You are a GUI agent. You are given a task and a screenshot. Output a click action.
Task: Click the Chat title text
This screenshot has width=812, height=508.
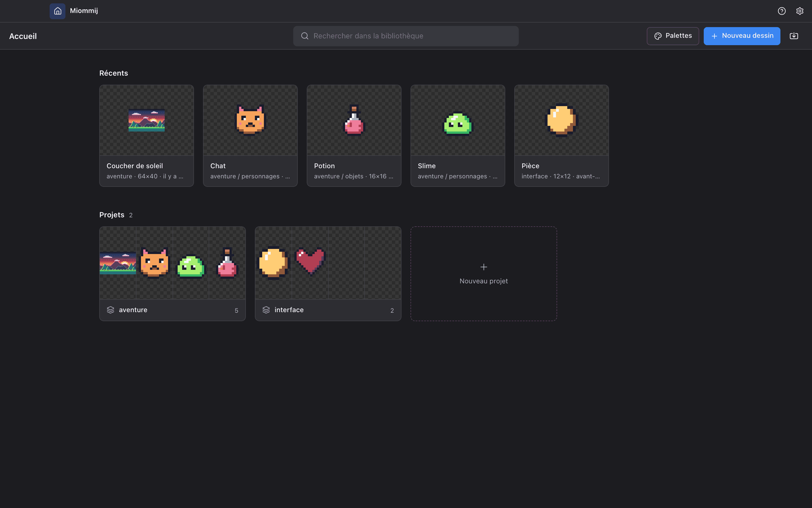218,166
